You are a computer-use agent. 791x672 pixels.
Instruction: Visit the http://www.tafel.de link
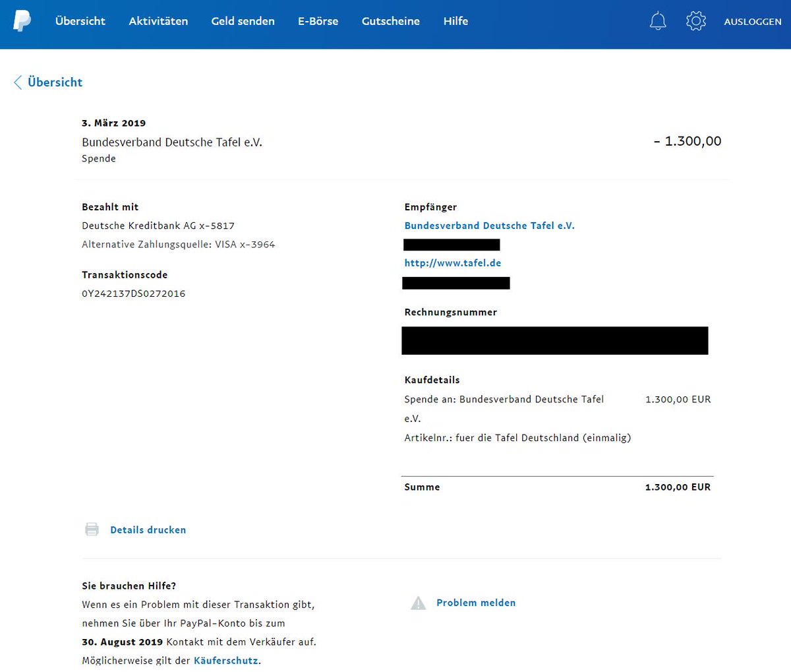(x=453, y=262)
